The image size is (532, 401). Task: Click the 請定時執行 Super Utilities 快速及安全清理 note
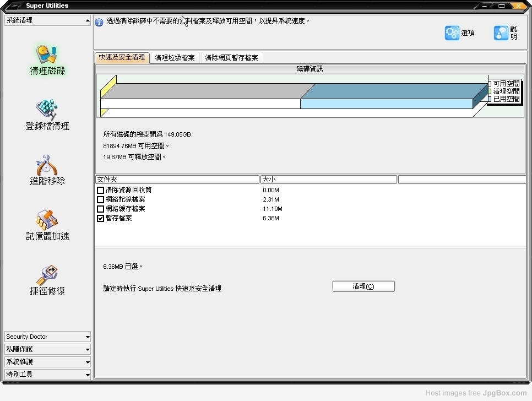[x=162, y=289]
